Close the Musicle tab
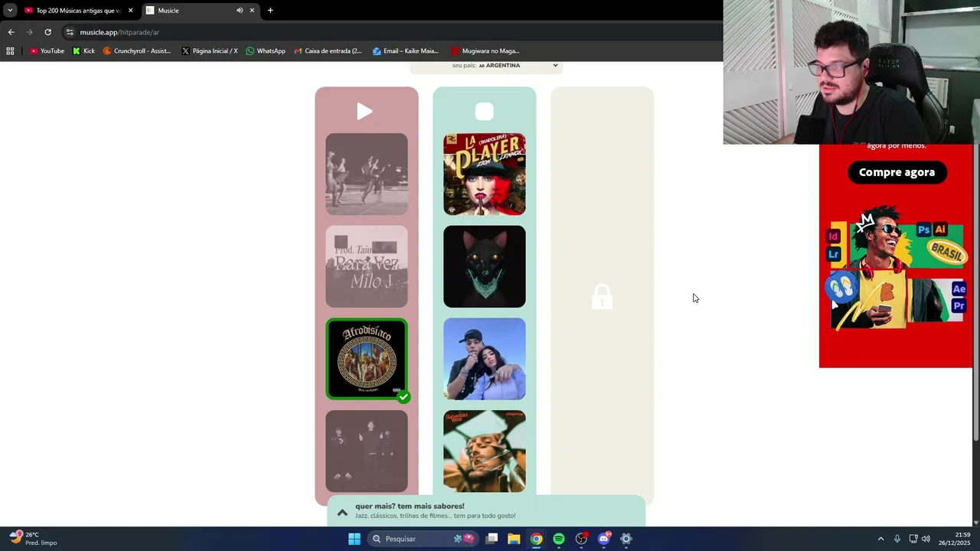 (252, 11)
